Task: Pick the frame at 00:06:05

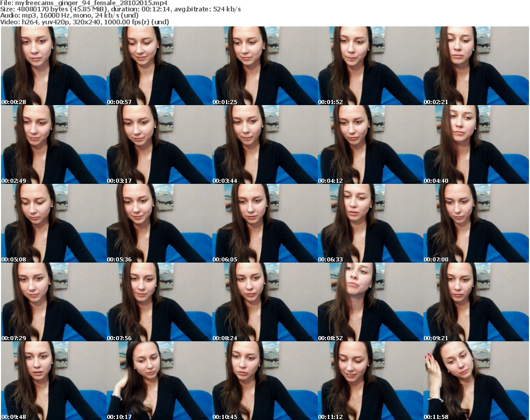Action: (264, 223)
